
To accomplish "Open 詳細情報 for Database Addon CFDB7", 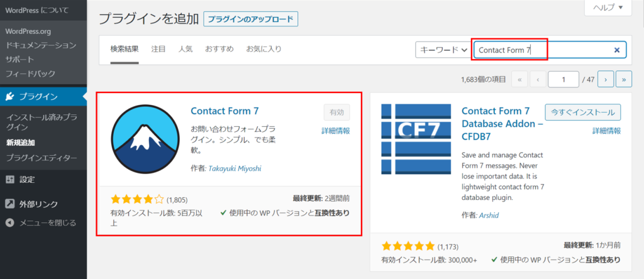I will (606, 131).
